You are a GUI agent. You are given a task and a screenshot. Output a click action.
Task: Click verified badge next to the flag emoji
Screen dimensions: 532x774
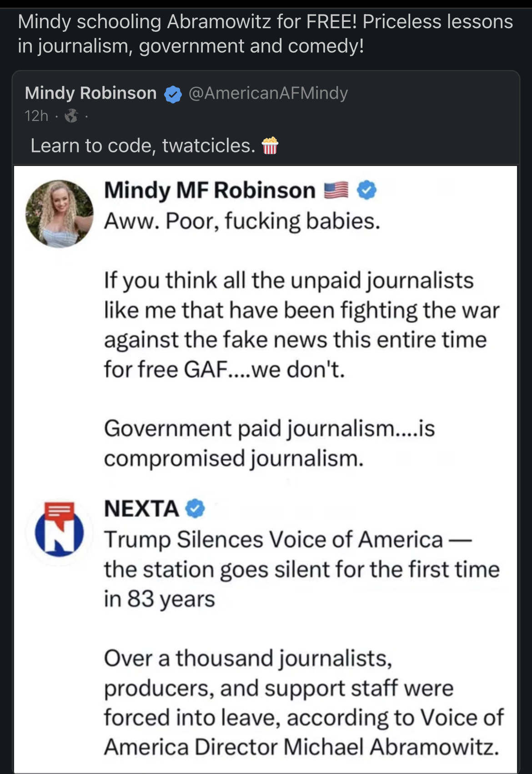point(366,190)
